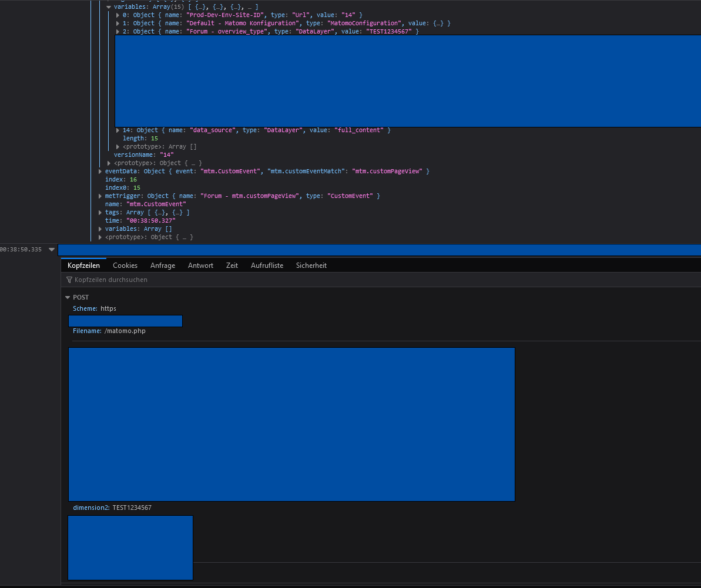
Task: Collapse the POST disclosure triangle
Action: point(68,297)
